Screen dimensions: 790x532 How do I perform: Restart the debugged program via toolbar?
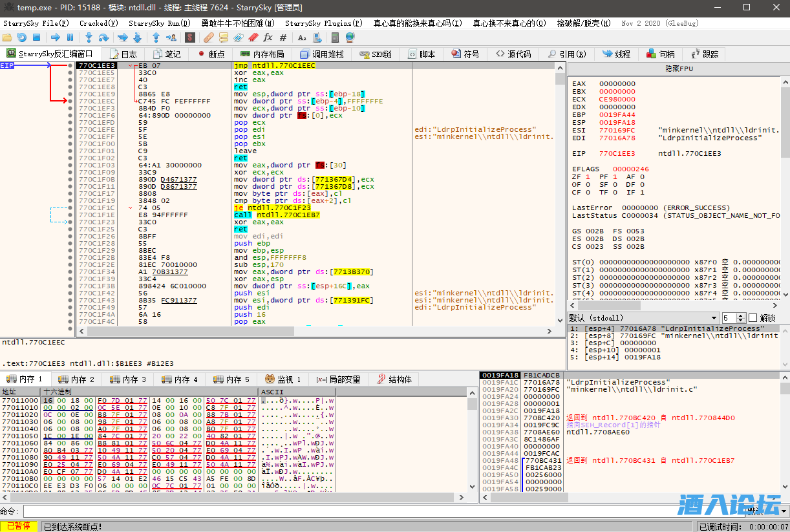pos(22,37)
